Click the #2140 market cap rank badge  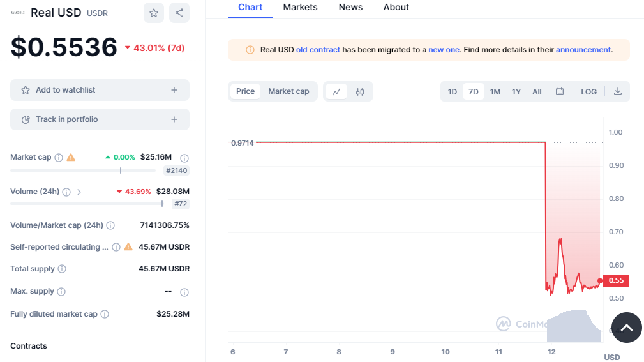coord(176,170)
